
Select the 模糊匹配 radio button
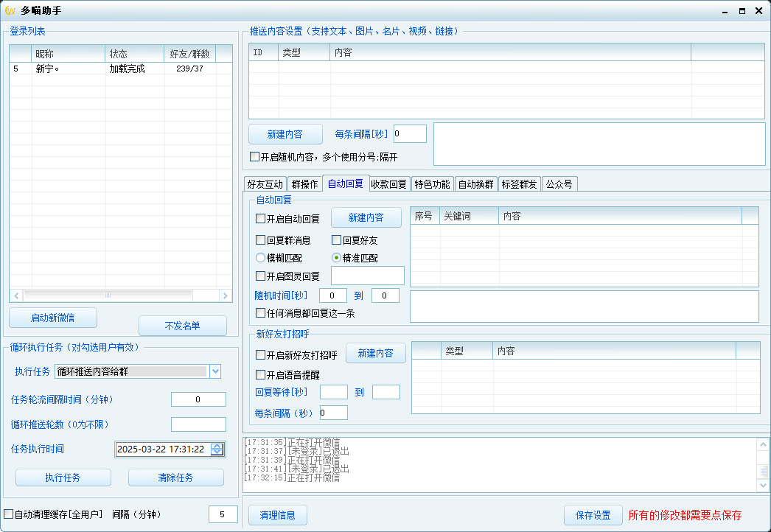(x=261, y=258)
